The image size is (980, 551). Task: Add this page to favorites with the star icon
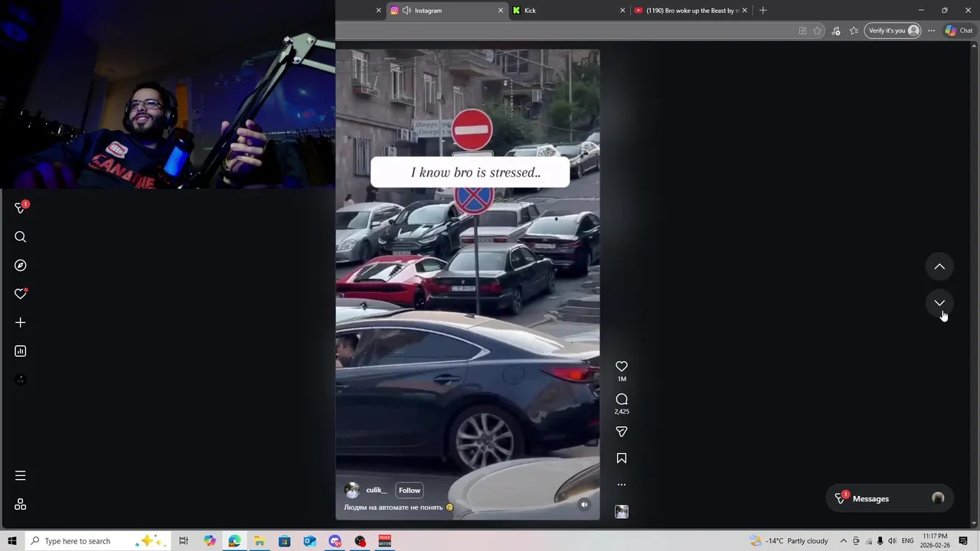point(818,31)
